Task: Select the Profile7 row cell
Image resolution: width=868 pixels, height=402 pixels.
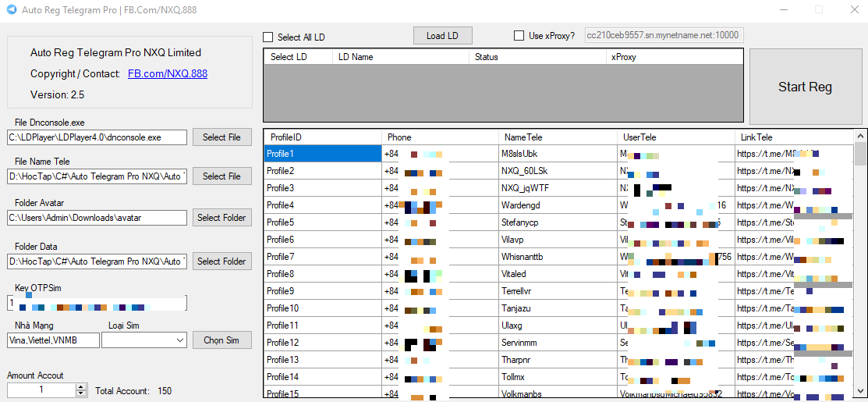Action: click(x=323, y=256)
